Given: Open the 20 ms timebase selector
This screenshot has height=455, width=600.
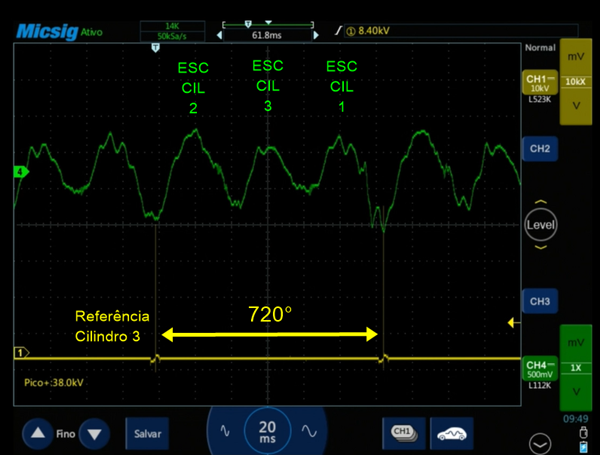Looking at the screenshot, I should click(268, 432).
